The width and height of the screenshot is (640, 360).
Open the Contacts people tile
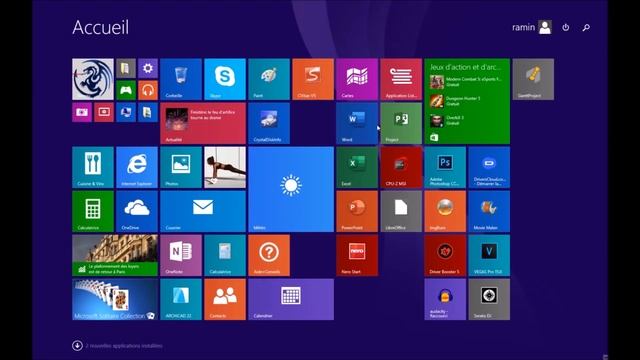coord(225,300)
